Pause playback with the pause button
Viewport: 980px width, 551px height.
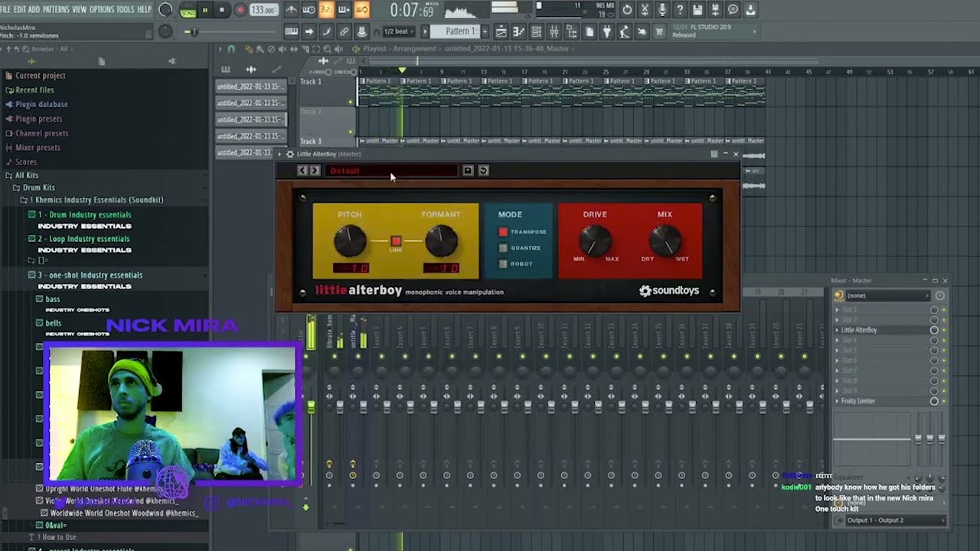click(x=205, y=10)
